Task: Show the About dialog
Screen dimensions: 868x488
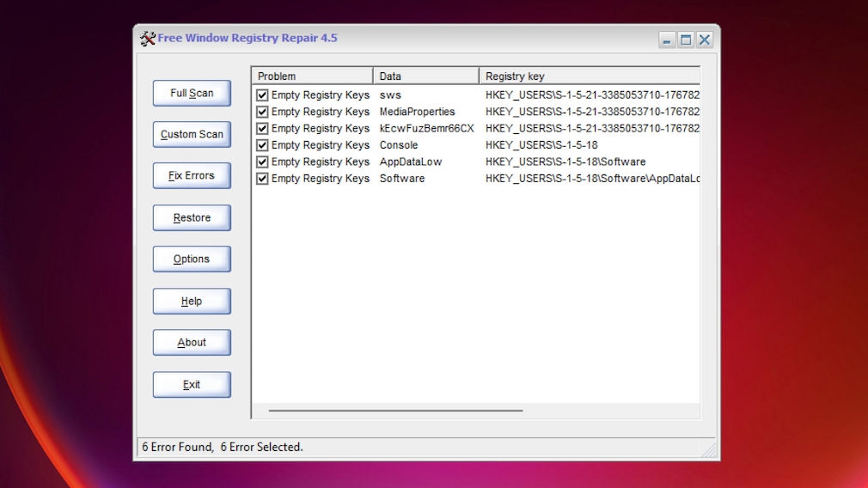Action: pos(192,343)
